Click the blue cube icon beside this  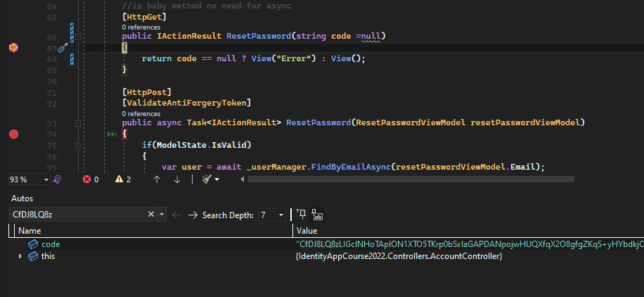click(x=33, y=256)
